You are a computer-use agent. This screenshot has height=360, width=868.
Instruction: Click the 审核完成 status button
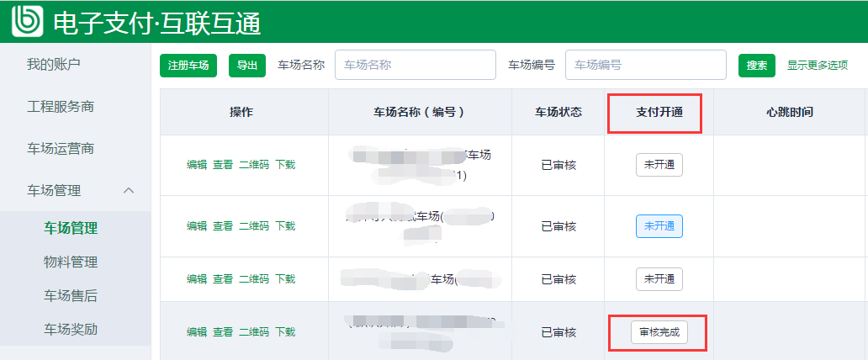(659, 333)
